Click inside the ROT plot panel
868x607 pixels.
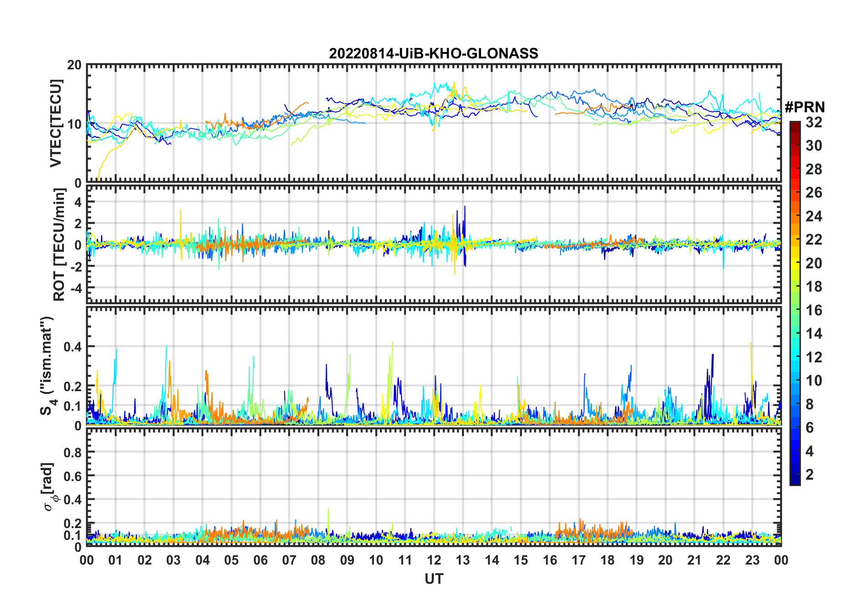pos(434,244)
